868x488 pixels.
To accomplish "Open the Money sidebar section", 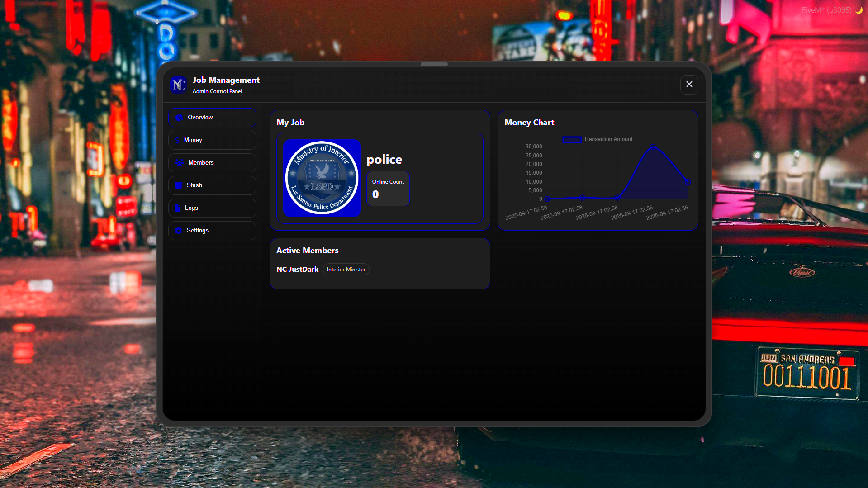I will [x=212, y=140].
